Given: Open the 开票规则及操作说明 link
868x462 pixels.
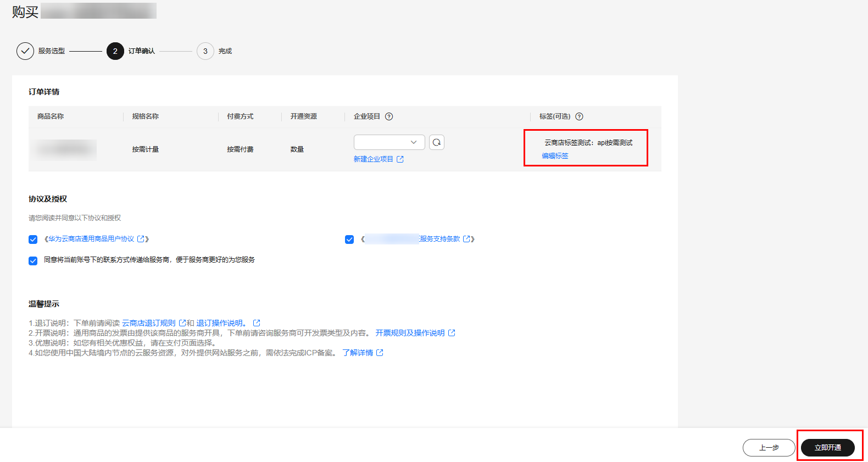Looking at the screenshot, I should [x=410, y=333].
